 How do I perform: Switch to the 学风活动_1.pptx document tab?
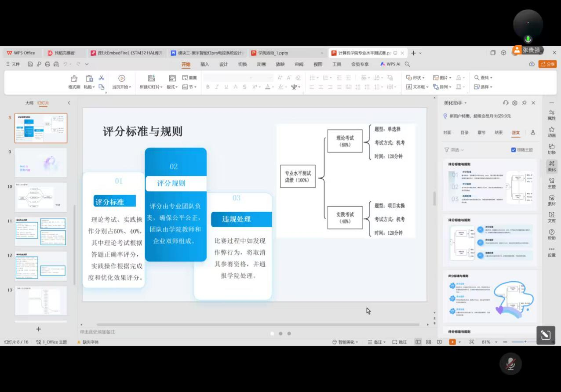[273, 53]
